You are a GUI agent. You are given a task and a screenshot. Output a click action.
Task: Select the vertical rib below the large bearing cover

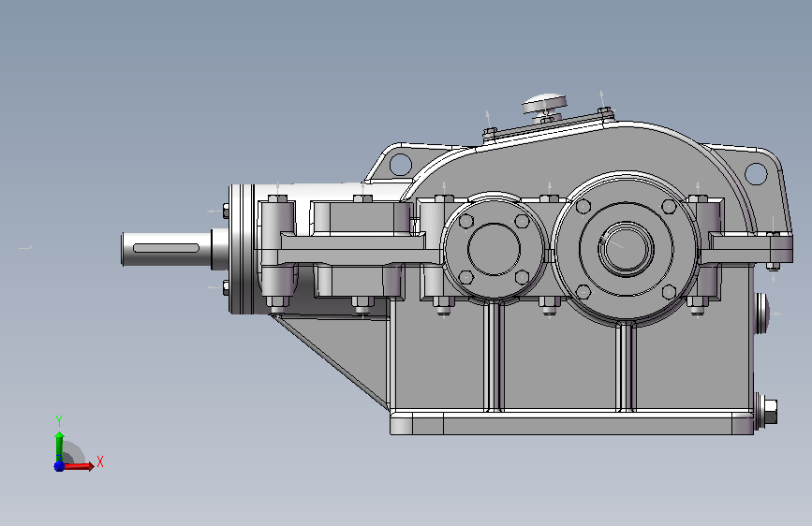[626, 367]
